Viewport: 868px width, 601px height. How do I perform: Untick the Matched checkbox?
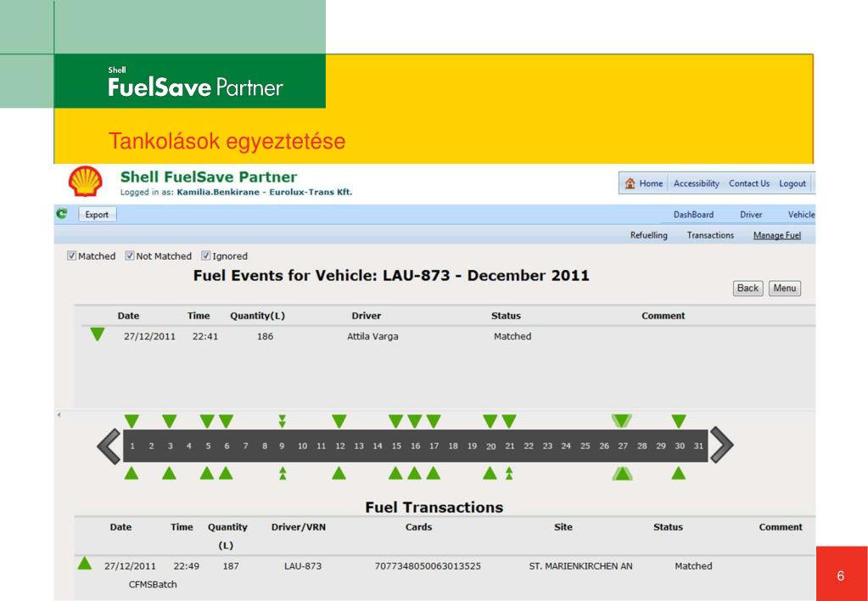(x=71, y=256)
